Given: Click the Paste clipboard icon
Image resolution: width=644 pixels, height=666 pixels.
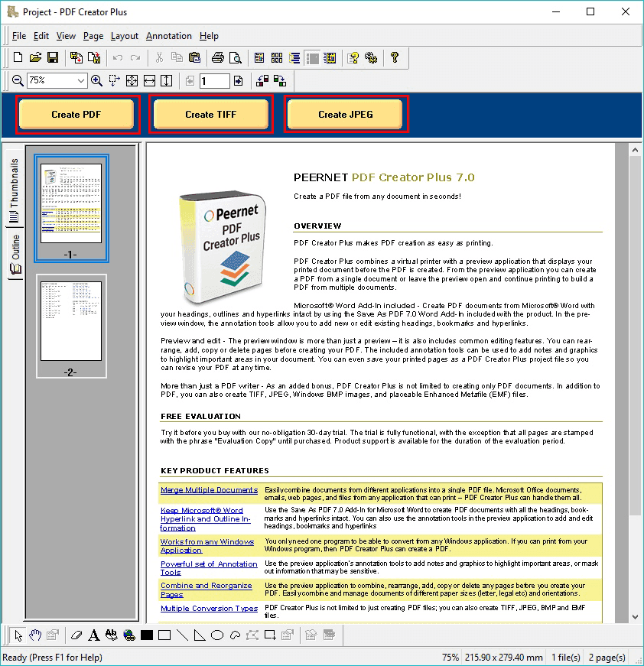Looking at the screenshot, I should 194,57.
